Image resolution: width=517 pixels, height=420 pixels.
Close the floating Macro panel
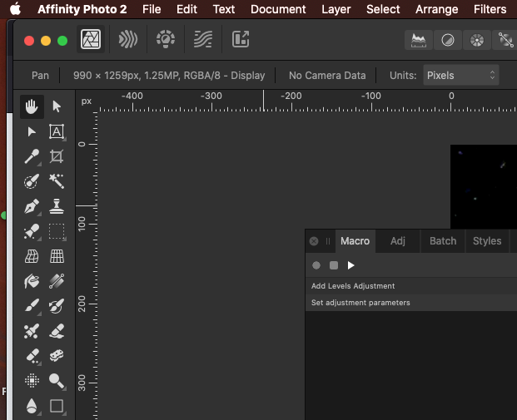click(314, 241)
